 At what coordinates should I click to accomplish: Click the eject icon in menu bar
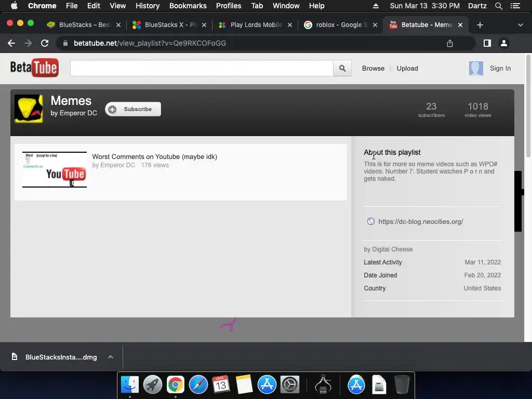(x=376, y=6)
